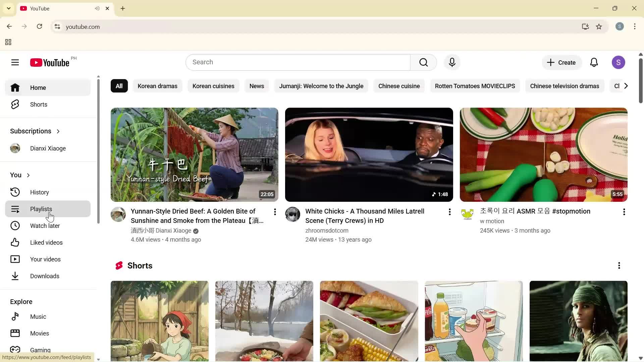The height and width of the screenshot is (362, 644).
Task: Open more options for White Chicks video
Action: coord(449,212)
